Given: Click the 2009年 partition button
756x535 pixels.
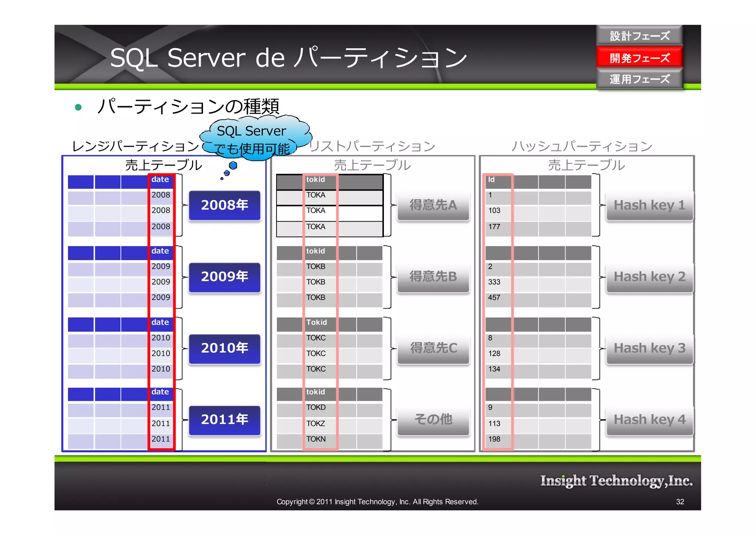Looking at the screenshot, I should click(x=224, y=277).
